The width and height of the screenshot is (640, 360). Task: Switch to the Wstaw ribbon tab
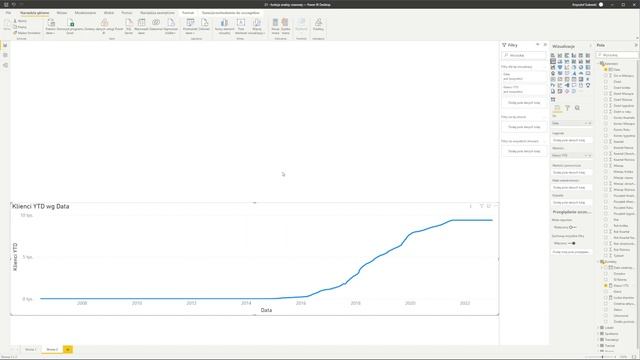pos(62,13)
